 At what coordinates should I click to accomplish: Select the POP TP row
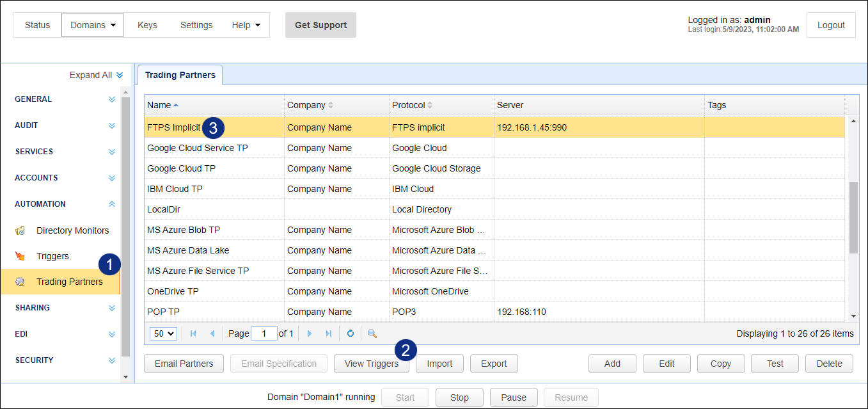(x=494, y=312)
